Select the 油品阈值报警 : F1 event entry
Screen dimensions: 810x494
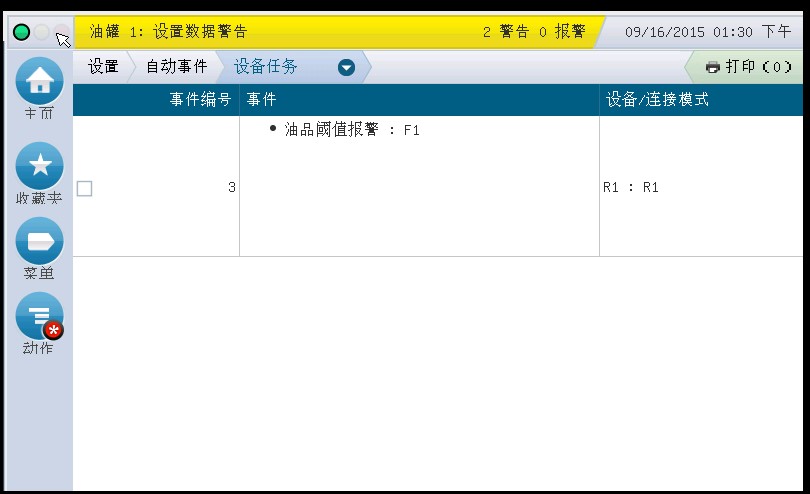click(352, 130)
